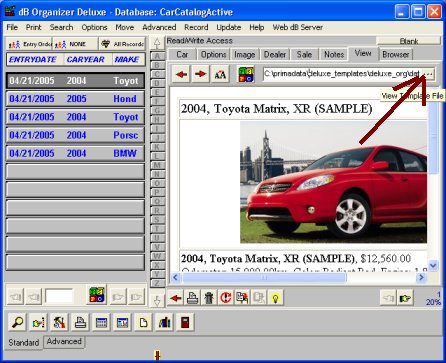The width and height of the screenshot is (446, 363).
Task: Select the Standard toolbar tab
Action: 24,342
